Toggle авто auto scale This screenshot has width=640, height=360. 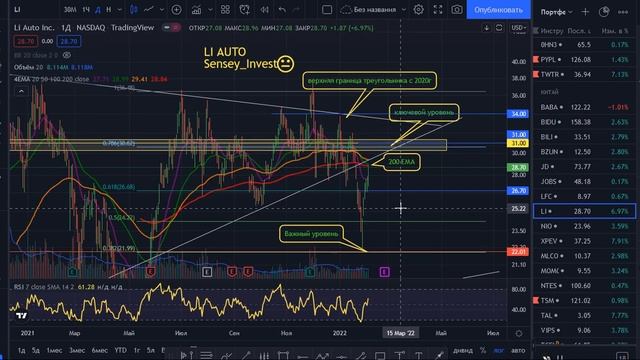[x=518, y=351]
